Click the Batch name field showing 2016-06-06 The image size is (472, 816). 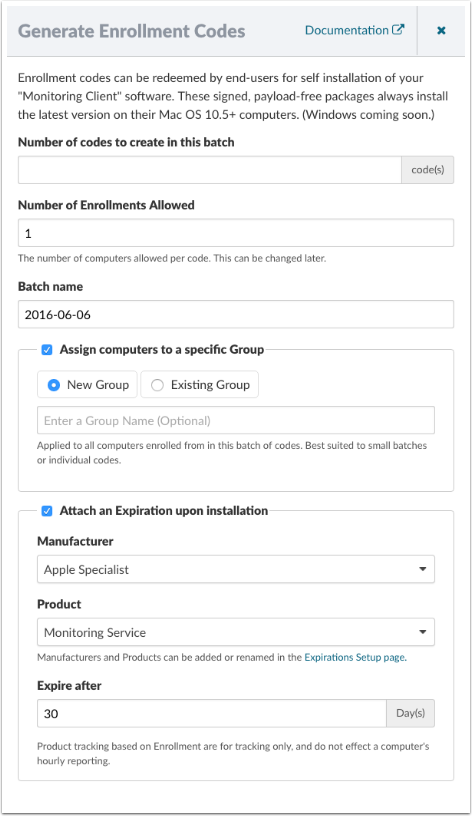236,314
